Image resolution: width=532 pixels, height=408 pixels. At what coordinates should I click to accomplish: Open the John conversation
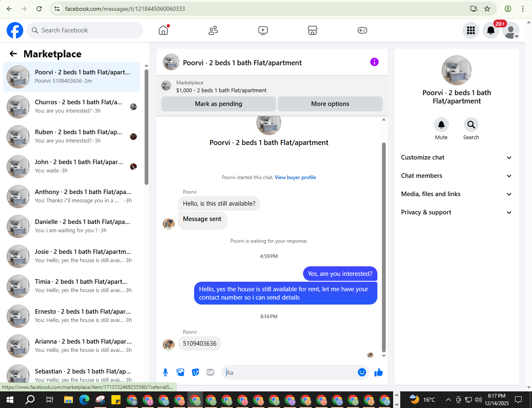[71, 167]
